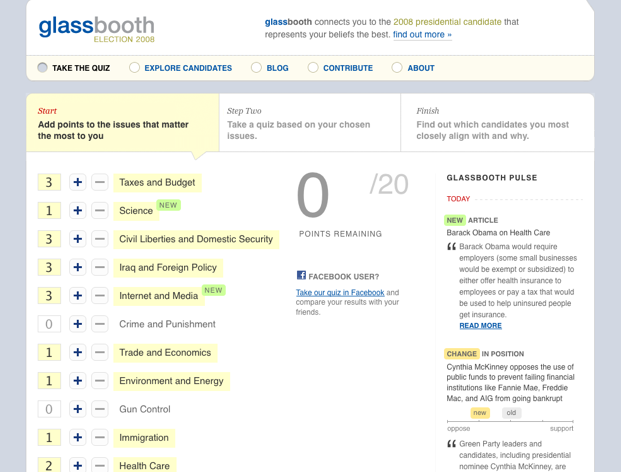Open the Explore Candidates page

tap(188, 68)
